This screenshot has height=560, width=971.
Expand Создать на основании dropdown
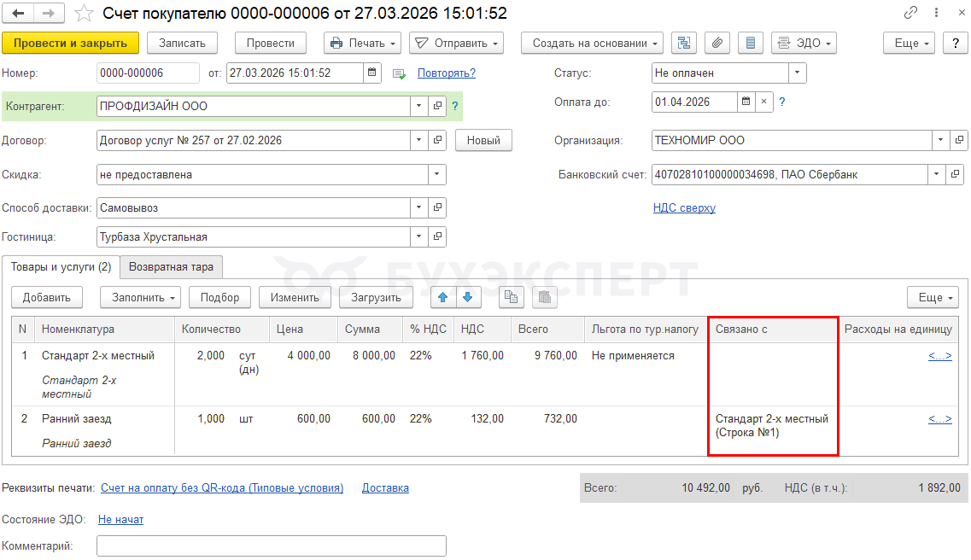(592, 43)
